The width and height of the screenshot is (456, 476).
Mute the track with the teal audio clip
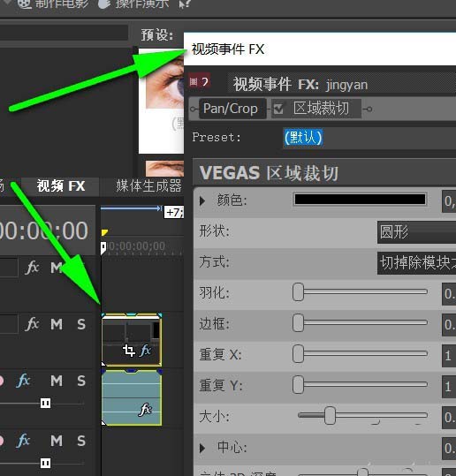57,381
